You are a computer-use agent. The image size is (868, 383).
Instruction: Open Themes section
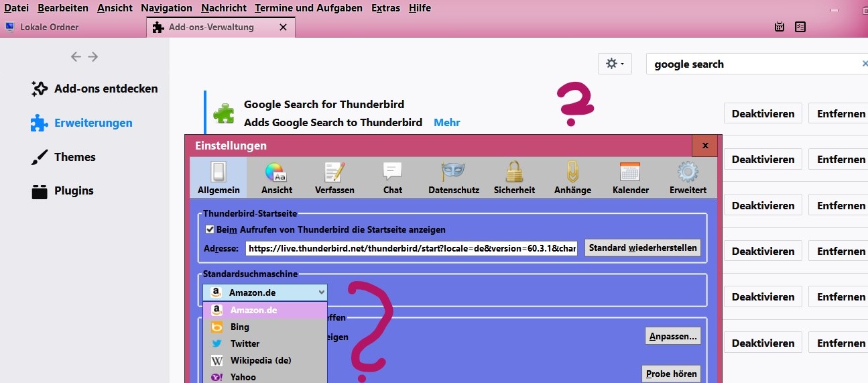tap(64, 157)
